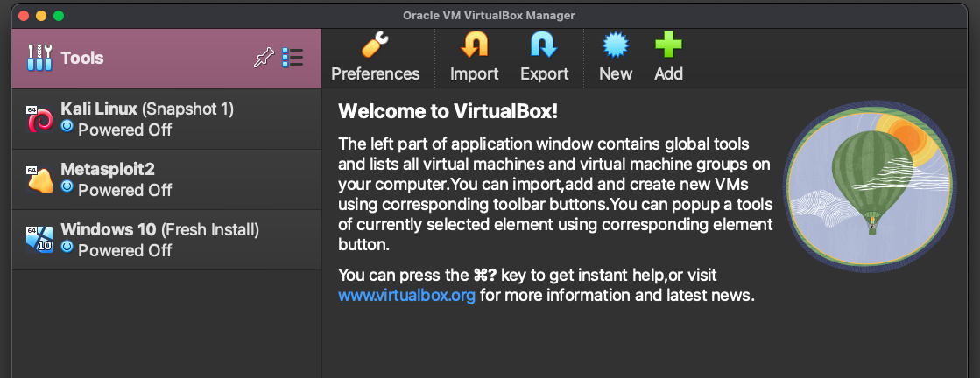Toggle the pin icon in Tools row
Image resolution: width=980 pixels, height=378 pixels.
pyautogui.click(x=264, y=58)
